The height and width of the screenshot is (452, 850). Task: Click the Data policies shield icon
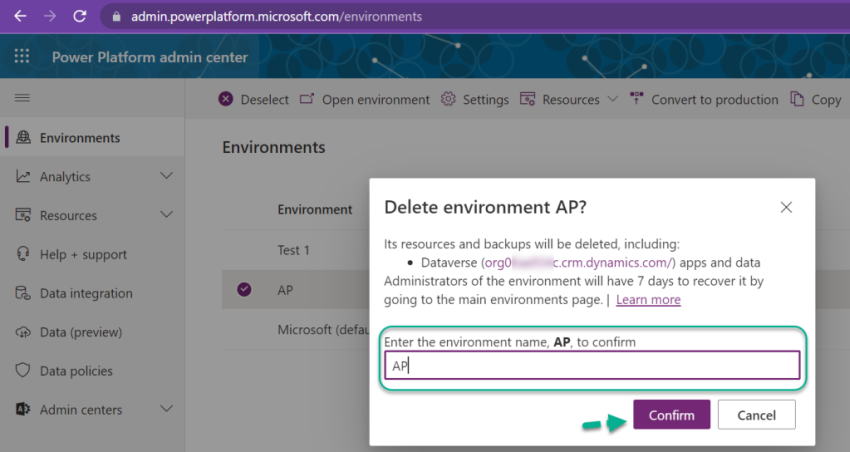(23, 370)
